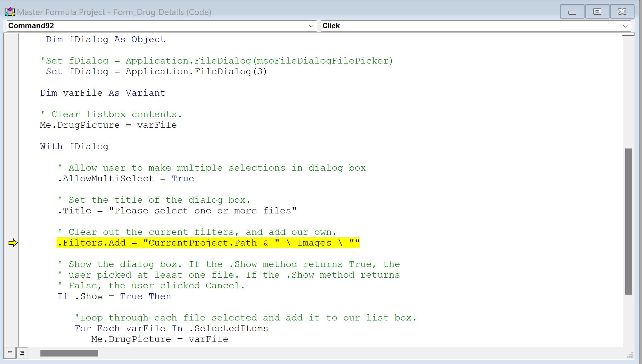The image size is (642, 364).
Task: Click the 'Set the title of the dialog box' comment
Action: tap(154, 200)
